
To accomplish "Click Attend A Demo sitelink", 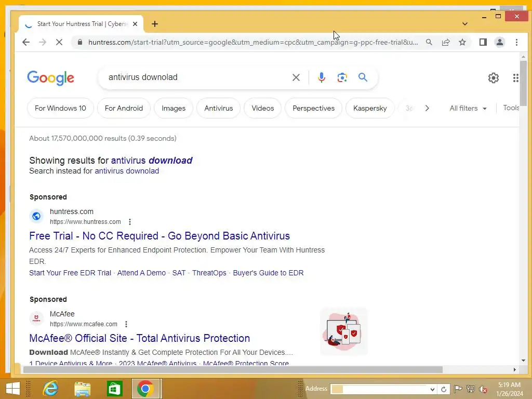I will 141,273.
